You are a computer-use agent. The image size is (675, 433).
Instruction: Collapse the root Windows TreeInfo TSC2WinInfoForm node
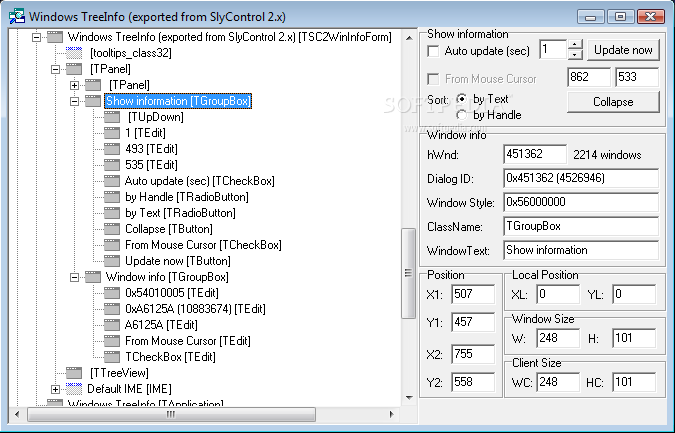(x=37, y=37)
